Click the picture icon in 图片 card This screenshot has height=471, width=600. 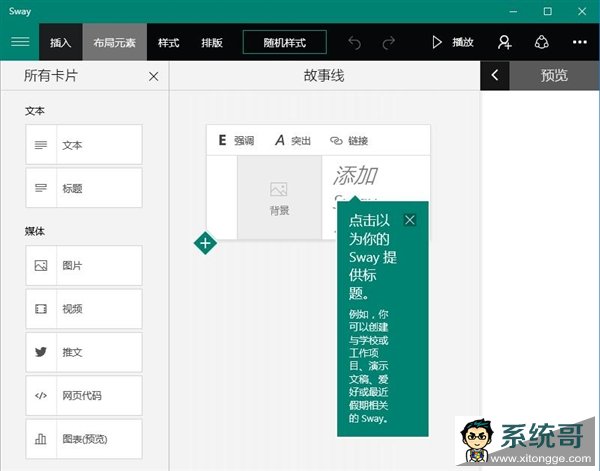(41, 266)
